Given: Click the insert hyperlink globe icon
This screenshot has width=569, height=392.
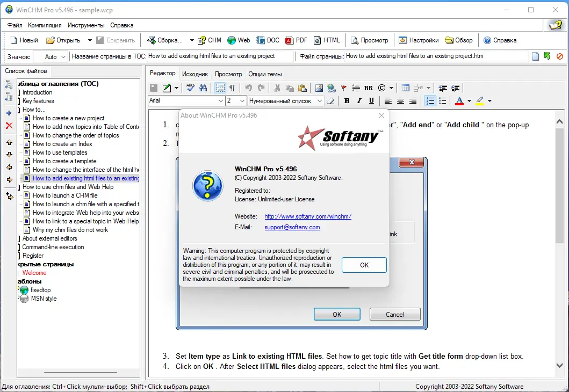Looking at the screenshot, I should pyautogui.click(x=331, y=88).
